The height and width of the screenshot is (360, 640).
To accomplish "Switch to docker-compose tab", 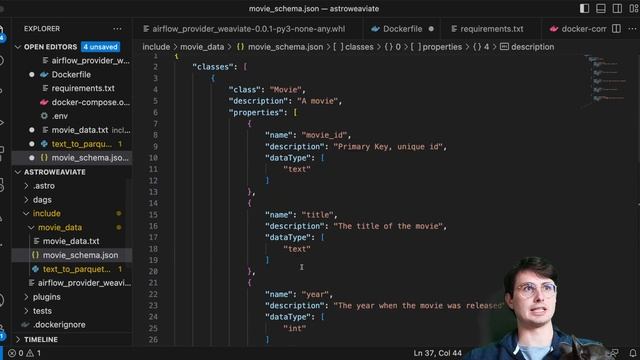I will tap(578, 29).
